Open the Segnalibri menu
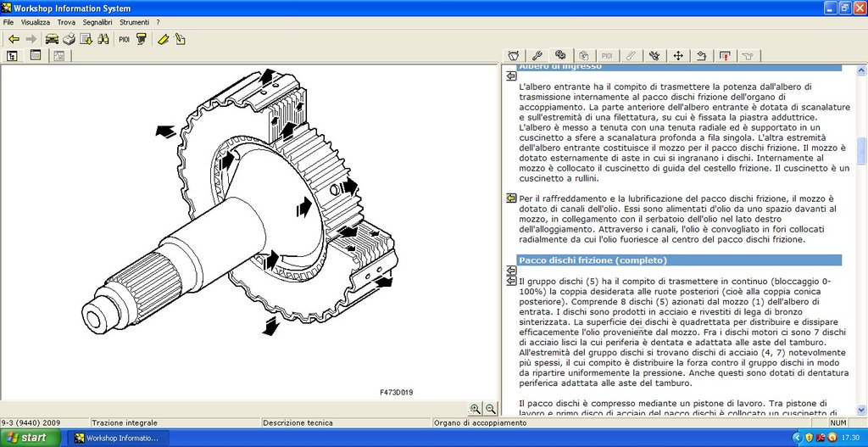The height and width of the screenshot is (447, 868). (97, 23)
